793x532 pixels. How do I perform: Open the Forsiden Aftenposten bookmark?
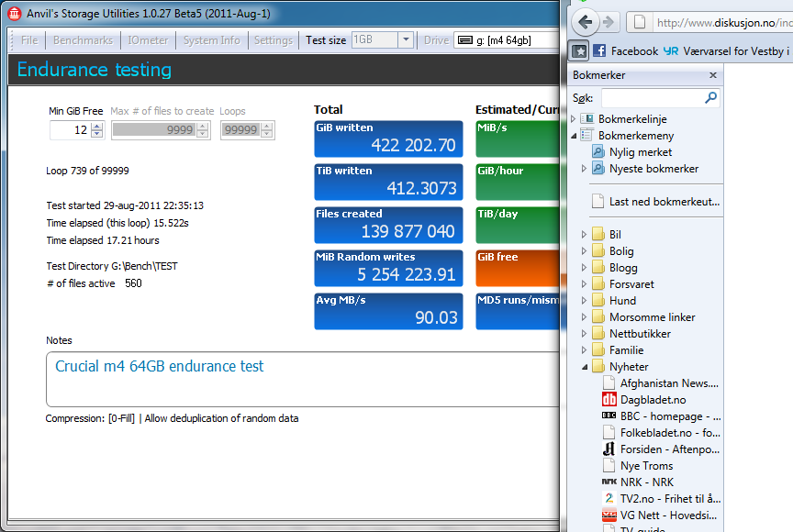click(x=662, y=449)
